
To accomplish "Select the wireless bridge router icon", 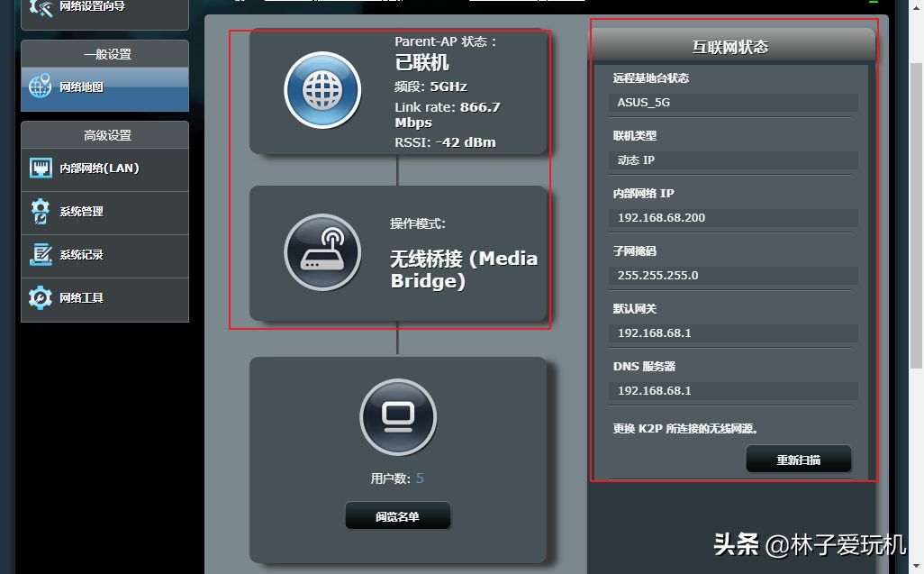I will pos(322,252).
